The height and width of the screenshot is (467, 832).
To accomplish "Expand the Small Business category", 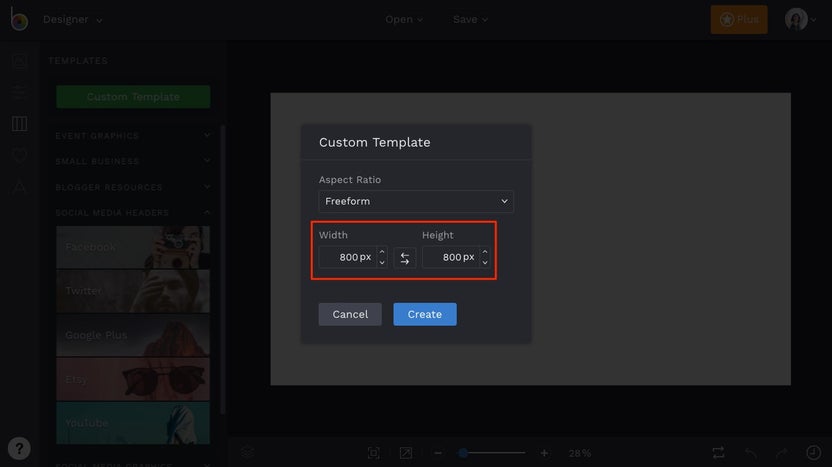I will 133,161.
